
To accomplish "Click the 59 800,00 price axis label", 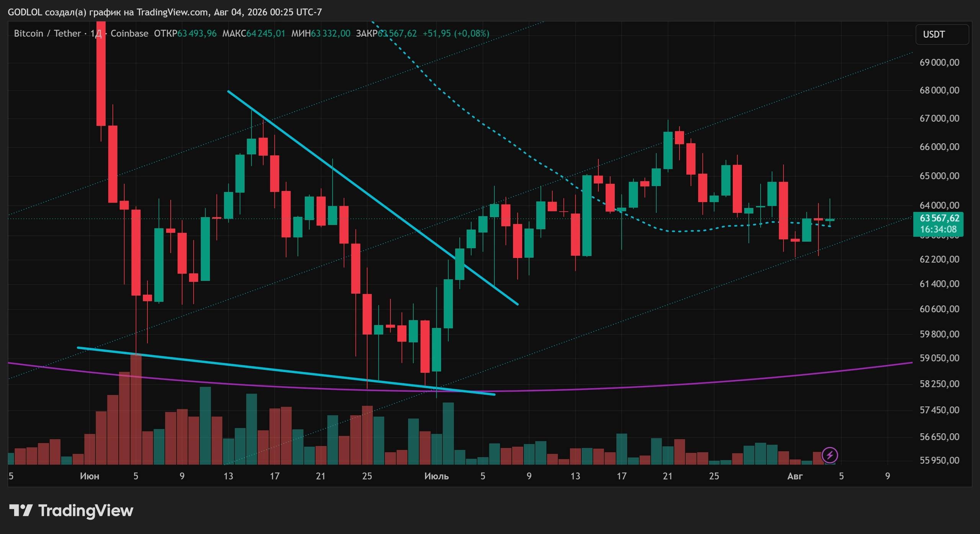I will click(939, 334).
